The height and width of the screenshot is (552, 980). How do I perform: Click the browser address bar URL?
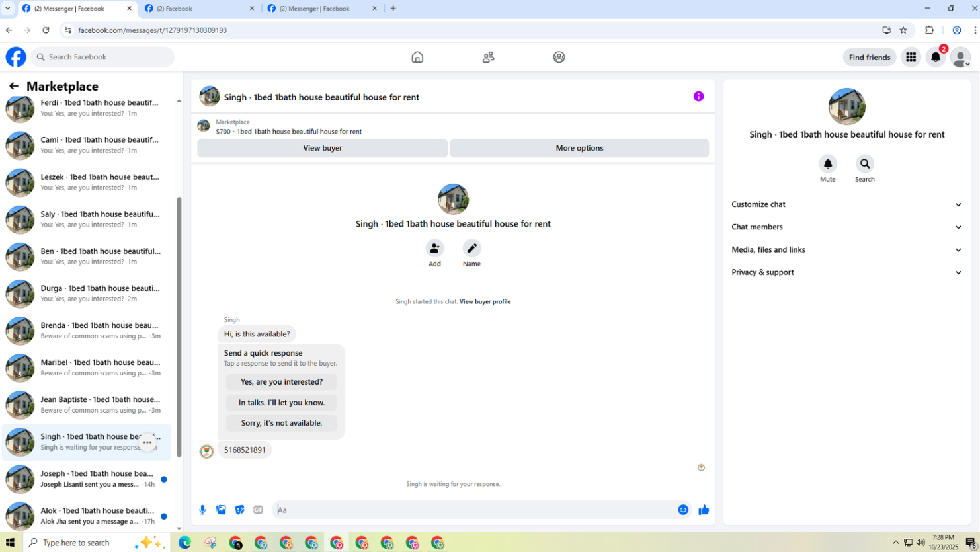pos(152,30)
